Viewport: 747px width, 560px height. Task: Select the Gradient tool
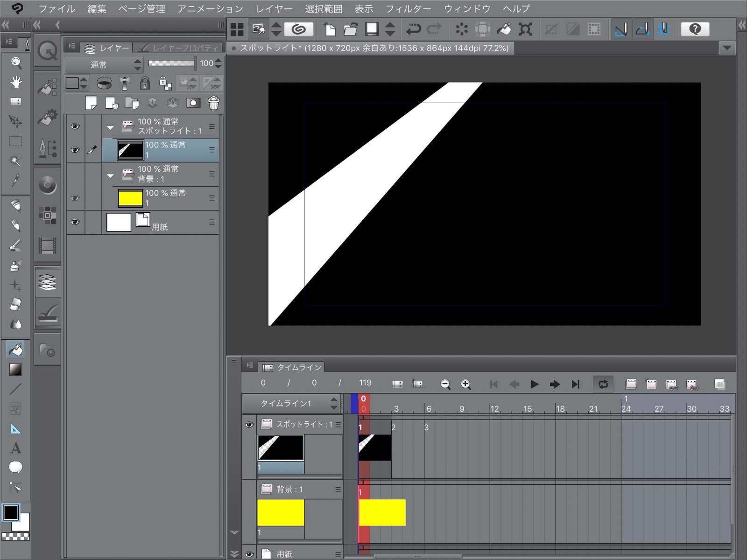(x=16, y=369)
